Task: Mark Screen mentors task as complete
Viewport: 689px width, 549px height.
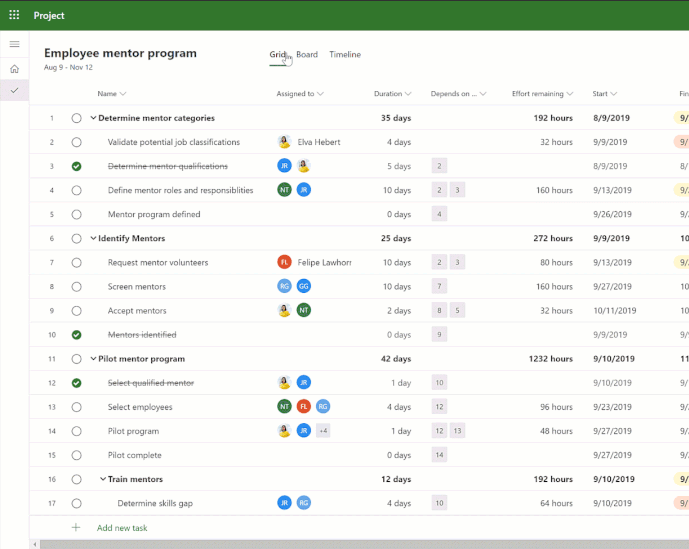Action: [x=76, y=287]
